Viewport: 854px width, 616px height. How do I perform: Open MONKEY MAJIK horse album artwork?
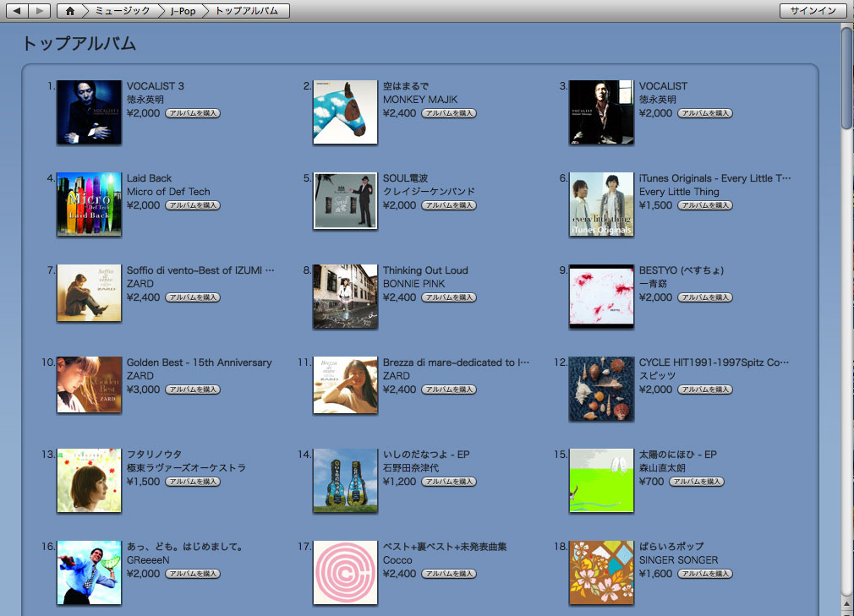345,112
